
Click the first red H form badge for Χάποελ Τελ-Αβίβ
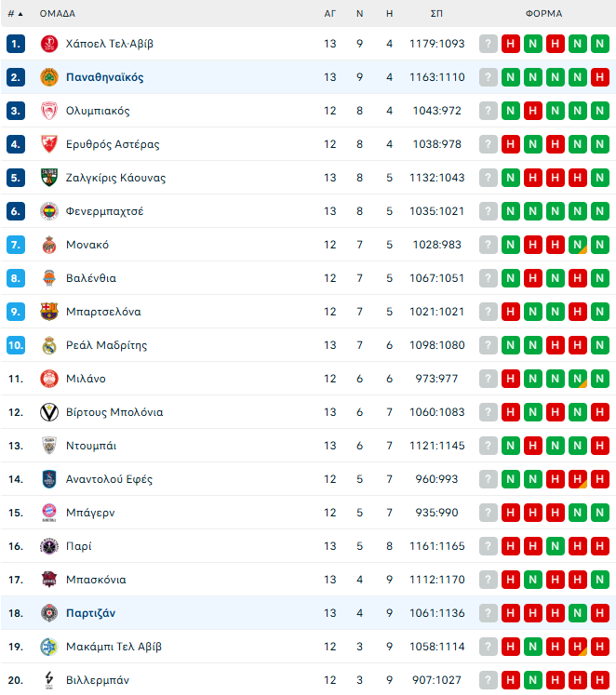[x=511, y=44]
